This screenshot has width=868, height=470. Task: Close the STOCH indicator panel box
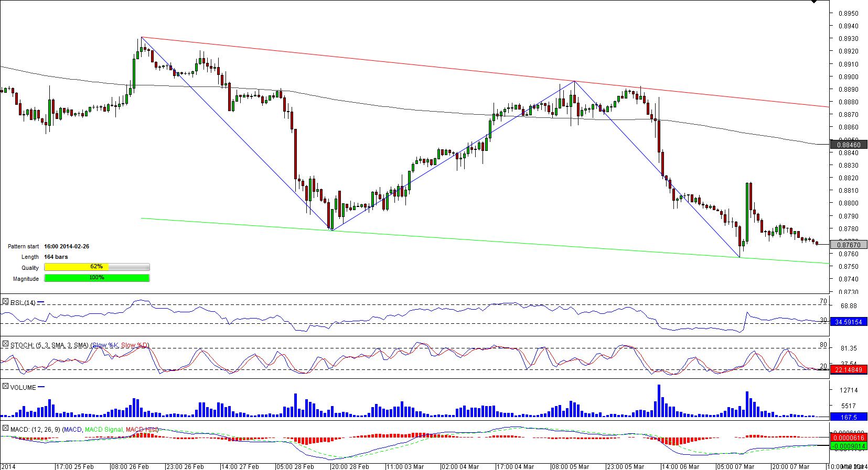(5, 344)
